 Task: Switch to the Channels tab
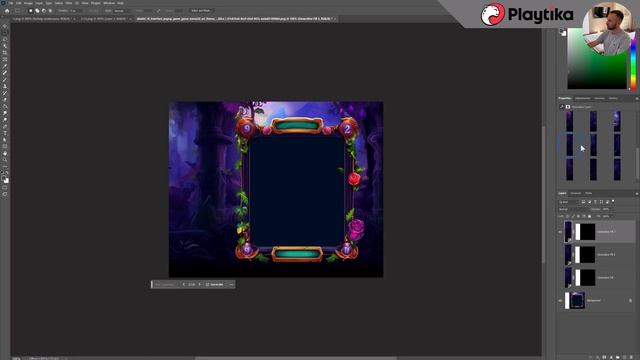(x=576, y=193)
